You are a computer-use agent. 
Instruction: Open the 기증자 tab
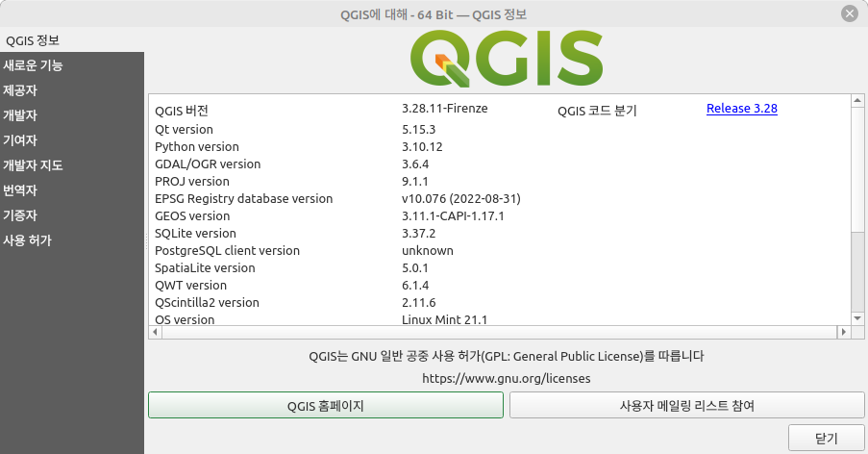pos(72,214)
